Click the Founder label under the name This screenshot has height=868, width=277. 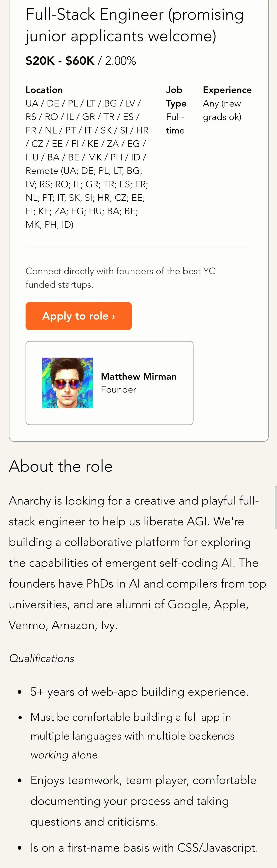[x=118, y=389]
